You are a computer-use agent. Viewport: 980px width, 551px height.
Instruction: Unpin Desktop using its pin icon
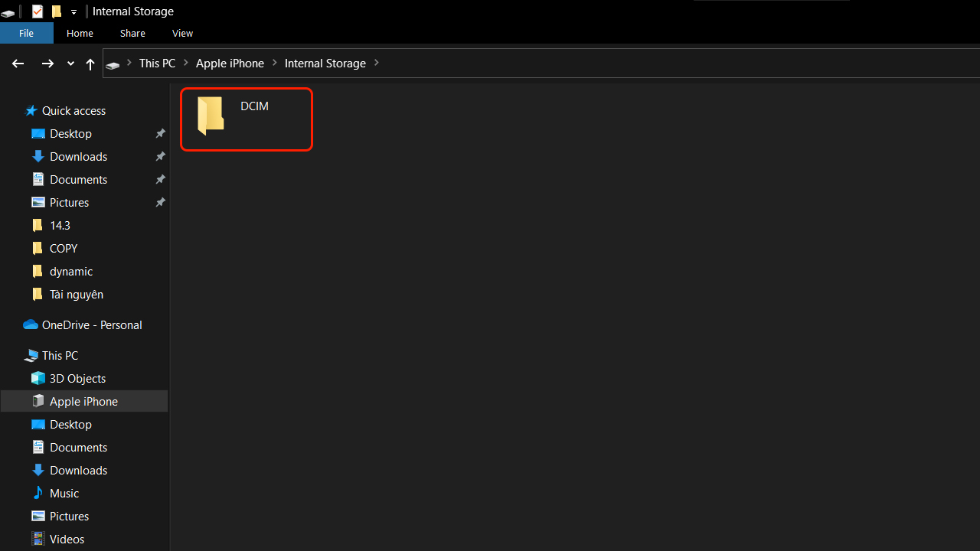pos(160,134)
